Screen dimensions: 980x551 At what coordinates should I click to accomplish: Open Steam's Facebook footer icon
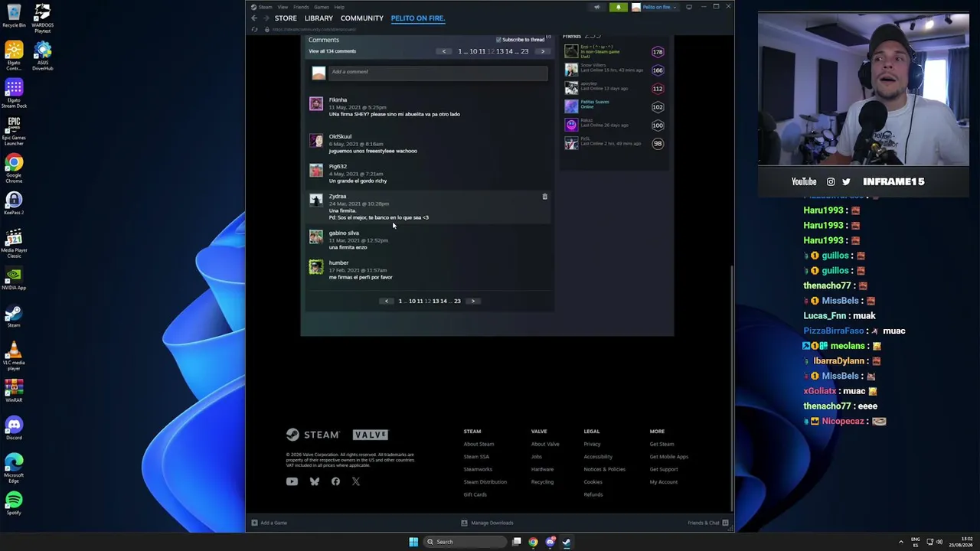(x=335, y=481)
